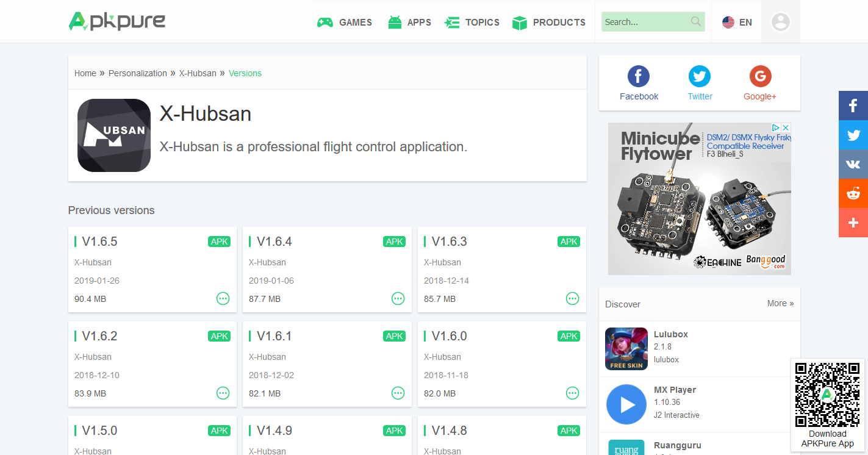868x455 pixels.
Task: Click date 2018-12-14
Action: click(x=447, y=281)
